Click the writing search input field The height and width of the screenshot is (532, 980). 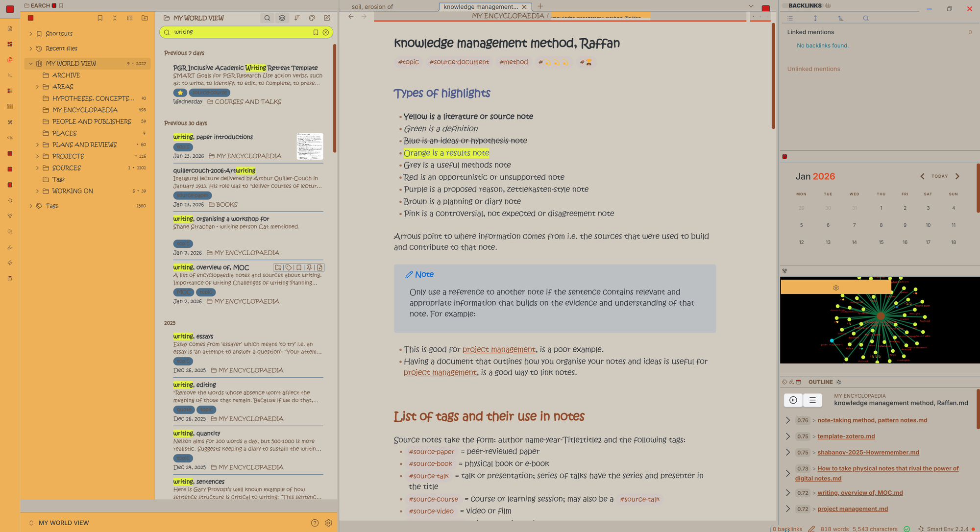240,32
